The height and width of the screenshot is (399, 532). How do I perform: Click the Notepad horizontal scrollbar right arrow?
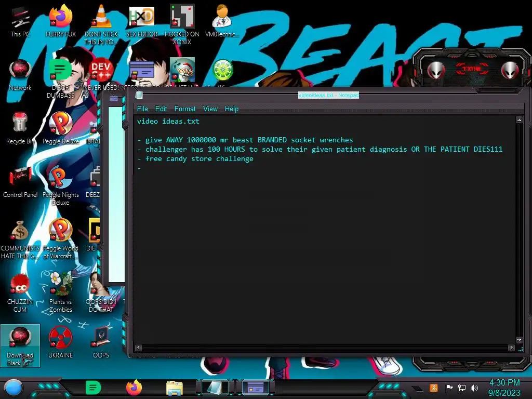coord(511,348)
